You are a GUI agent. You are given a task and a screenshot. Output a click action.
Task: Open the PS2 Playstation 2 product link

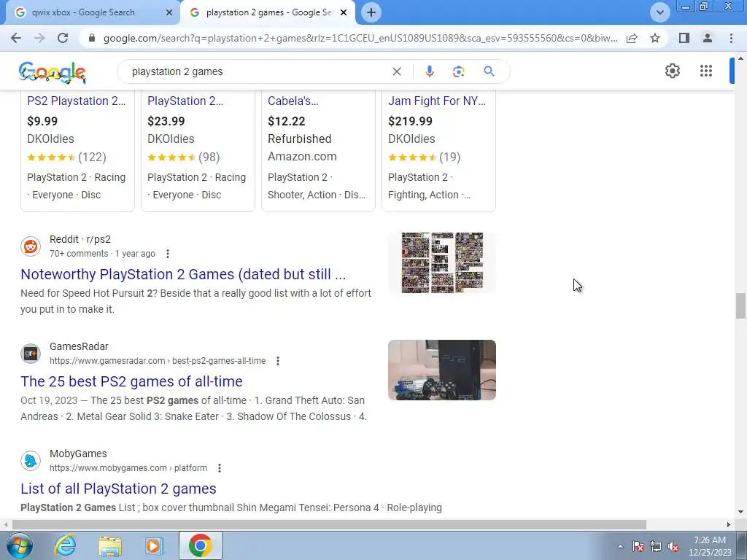tap(76, 101)
